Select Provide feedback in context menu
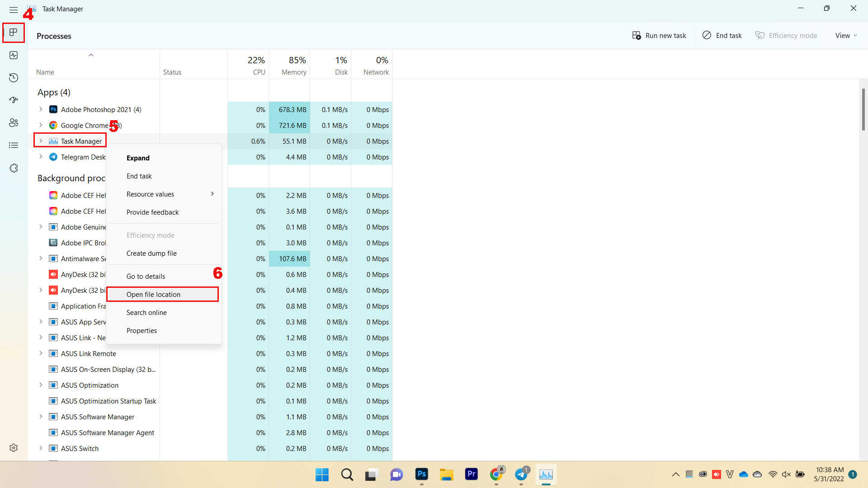This screenshot has width=868, height=488. point(164,212)
